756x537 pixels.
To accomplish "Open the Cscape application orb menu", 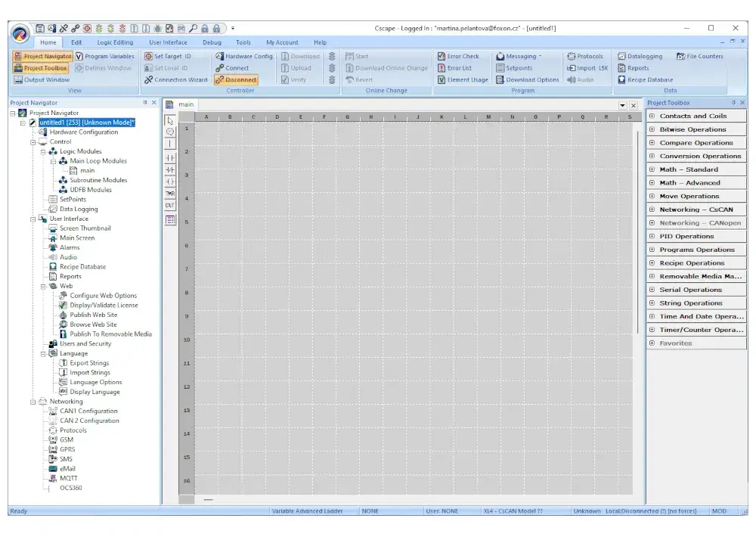I will [x=20, y=34].
